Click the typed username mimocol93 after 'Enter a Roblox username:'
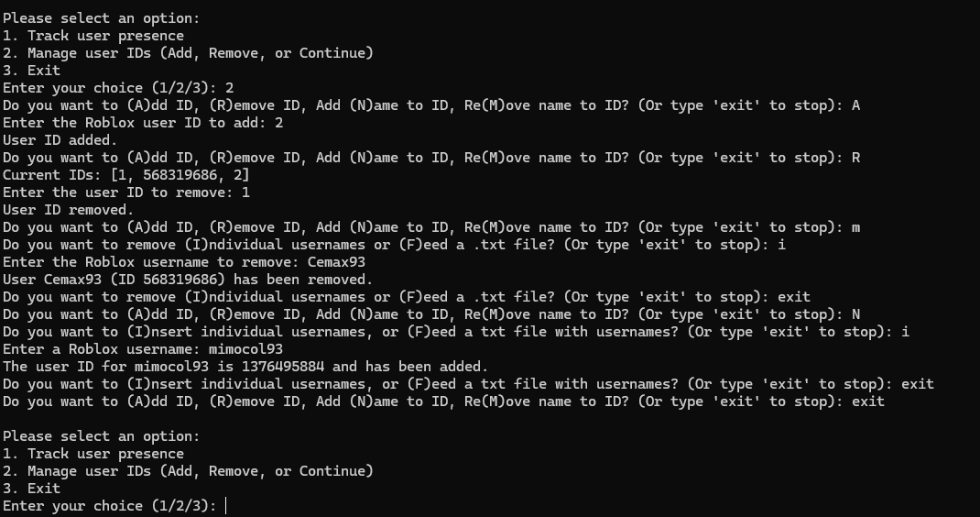Viewport: 980px width, 517px height. [x=245, y=349]
